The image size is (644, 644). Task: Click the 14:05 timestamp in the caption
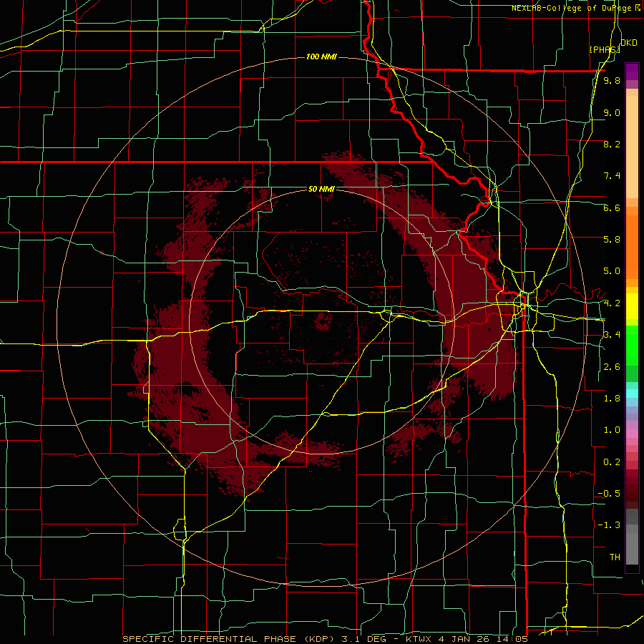(512, 639)
